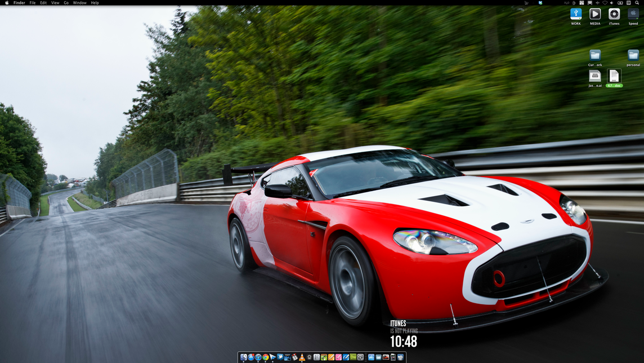Open the Applications stack in Dock
The width and height of the screenshot is (644, 363).
click(x=372, y=357)
